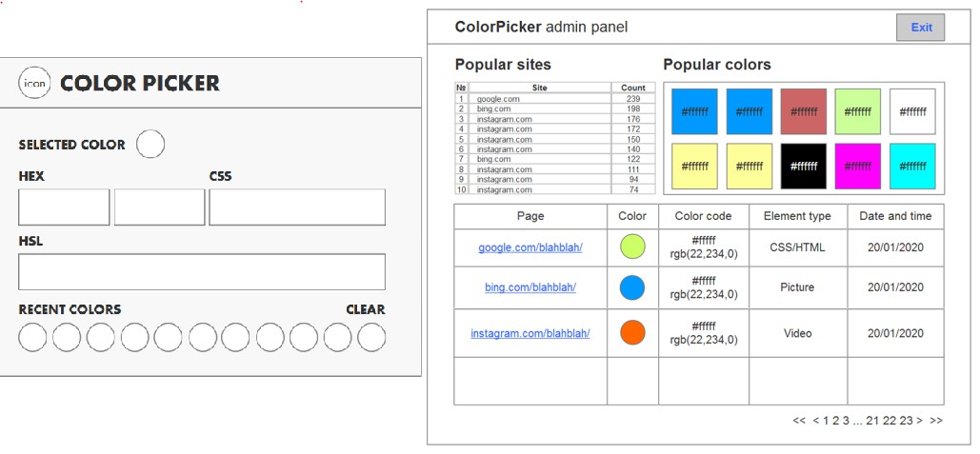Screen dimensions: 980x454
Task: Click the round icon logo placeholder
Action: tap(34, 84)
